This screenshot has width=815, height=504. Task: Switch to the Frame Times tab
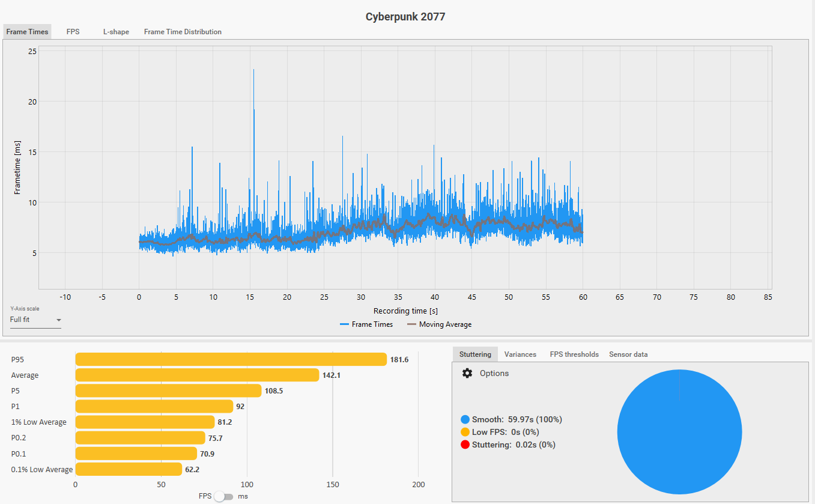click(27, 32)
